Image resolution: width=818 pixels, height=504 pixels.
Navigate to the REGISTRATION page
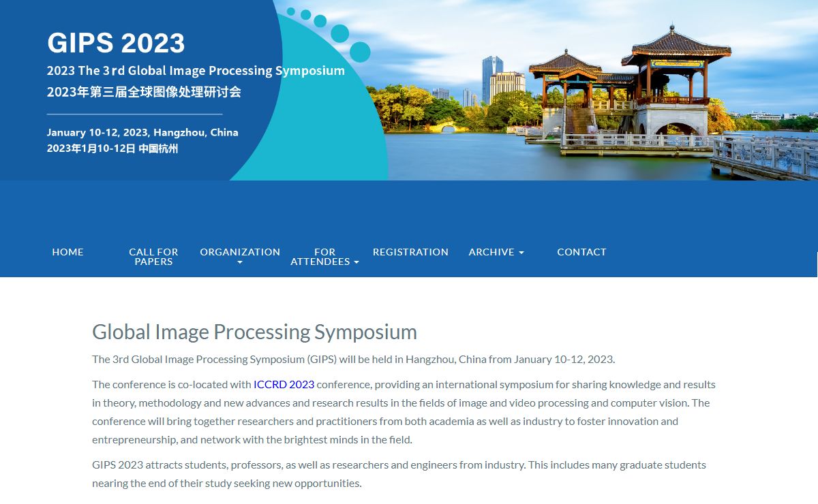[410, 252]
